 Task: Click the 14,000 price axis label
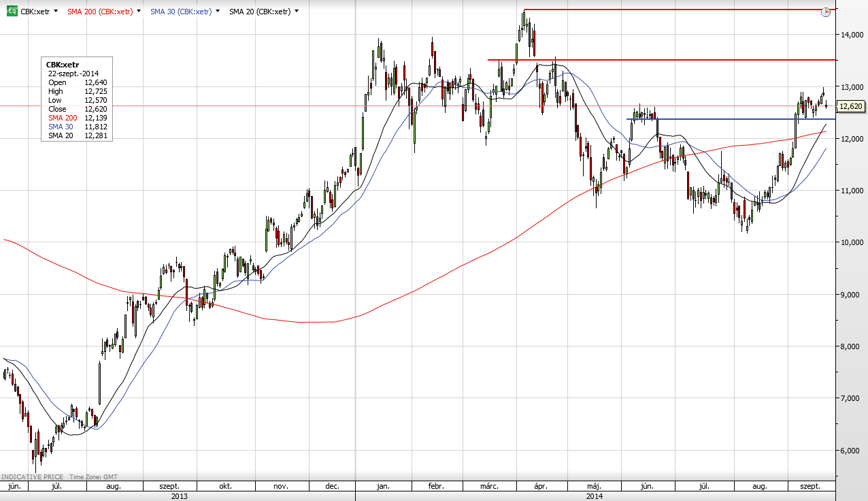pos(852,35)
